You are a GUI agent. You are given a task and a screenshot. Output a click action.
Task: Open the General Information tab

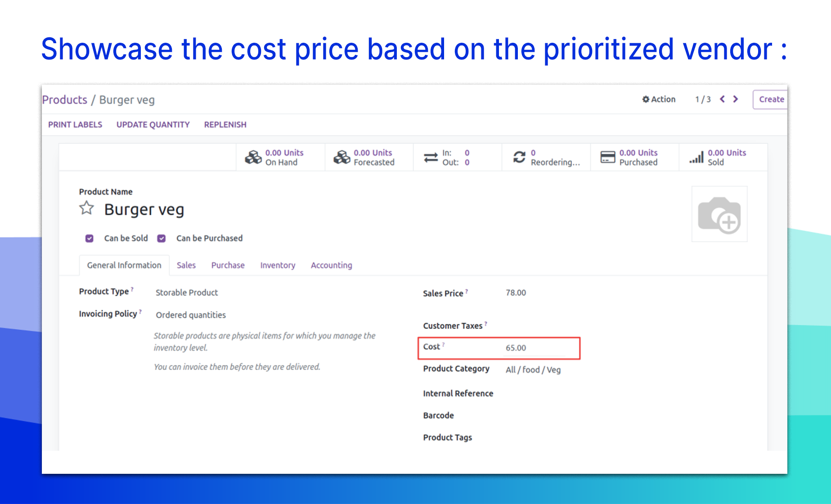coord(124,265)
